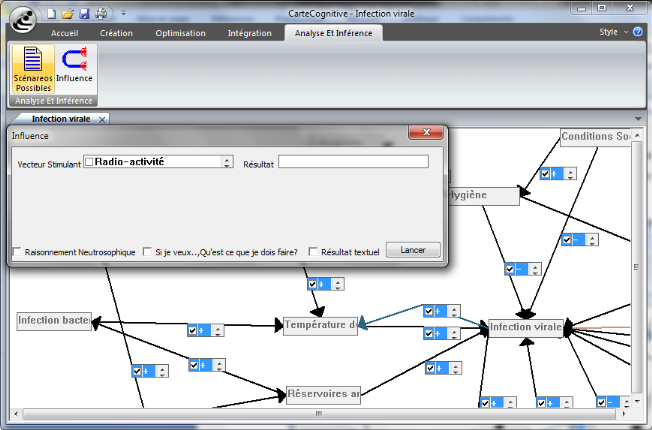Select the Influence tool in the ribbon
This screenshot has height=430, width=652.
tap(74, 65)
